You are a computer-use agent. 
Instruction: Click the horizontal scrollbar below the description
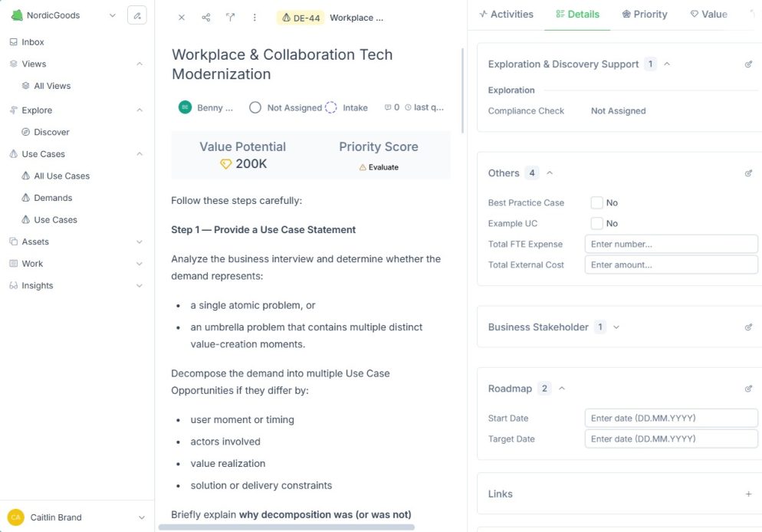(286, 527)
